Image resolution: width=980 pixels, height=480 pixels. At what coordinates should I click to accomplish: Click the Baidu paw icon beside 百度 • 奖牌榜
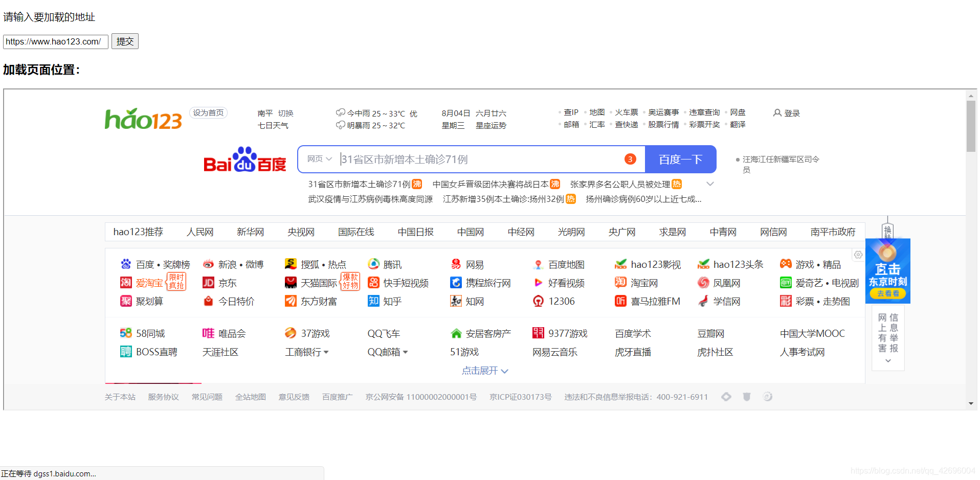click(x=126, y=264)
